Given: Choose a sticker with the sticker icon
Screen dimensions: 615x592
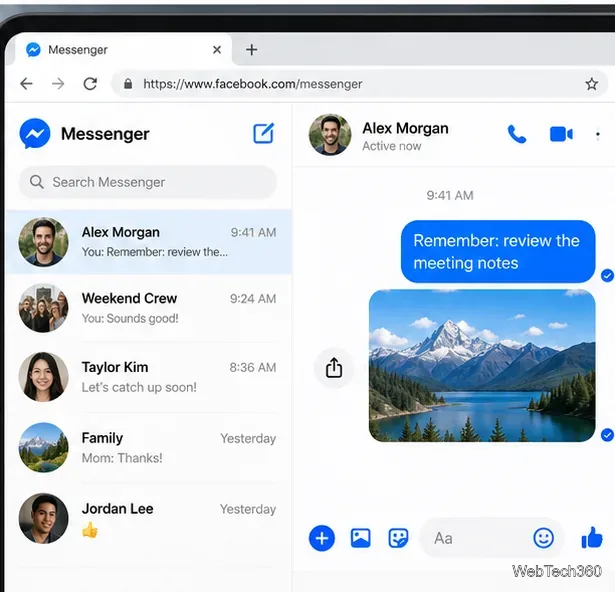Looking at the screenshot, I should [398, 538].
